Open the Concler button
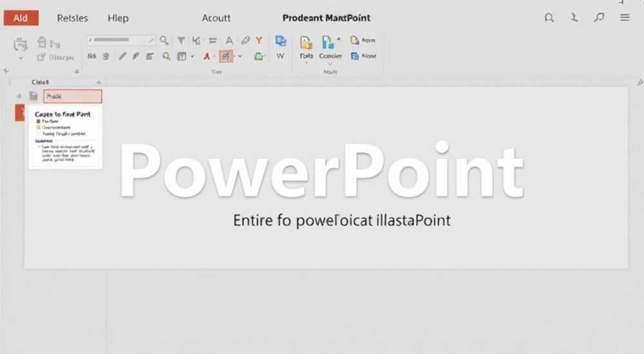The width and height of the screenshot is (644, 354). point(330,48)
